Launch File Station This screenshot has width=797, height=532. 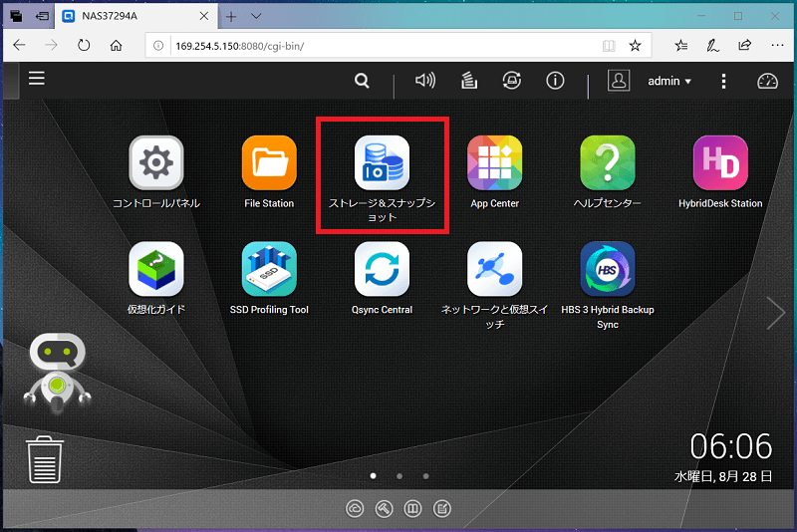(x=269, y=162)
